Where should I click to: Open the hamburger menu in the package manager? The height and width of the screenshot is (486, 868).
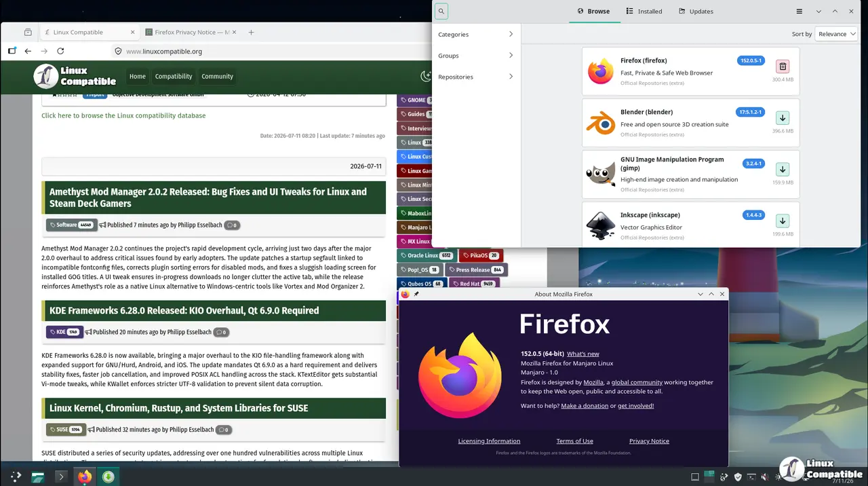click(x=800, y=12)
